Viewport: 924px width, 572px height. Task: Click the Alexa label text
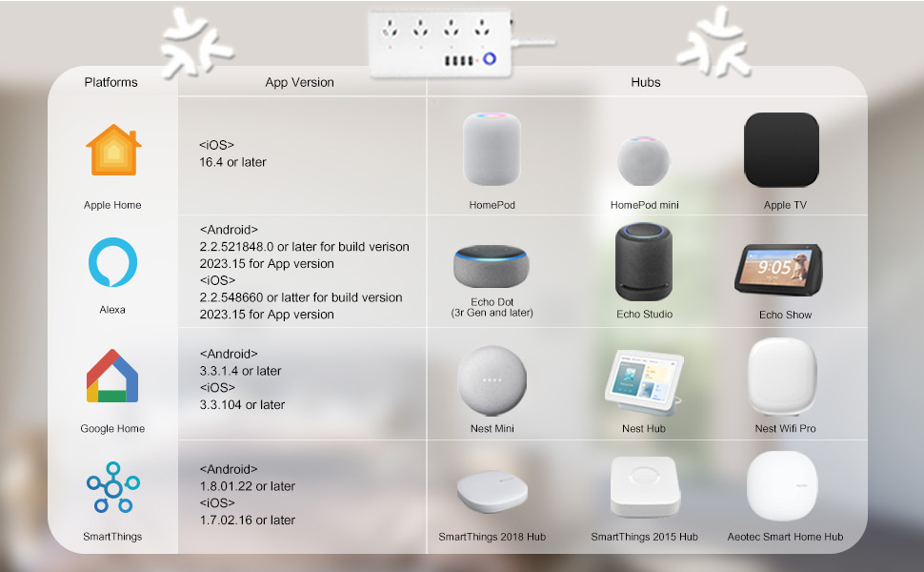coord(112,309)
